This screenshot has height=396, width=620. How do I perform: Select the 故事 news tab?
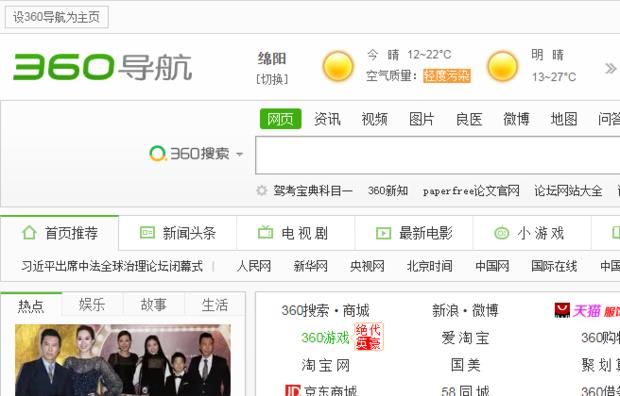point(153,305)
